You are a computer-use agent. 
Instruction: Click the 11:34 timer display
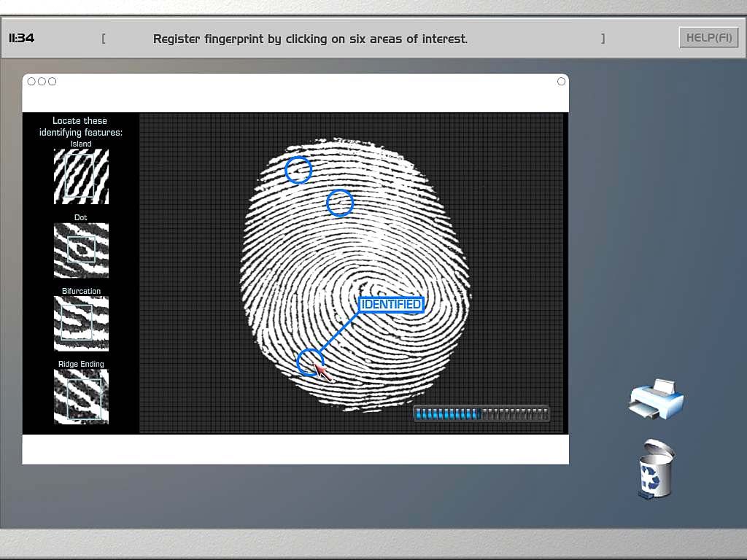22,38
